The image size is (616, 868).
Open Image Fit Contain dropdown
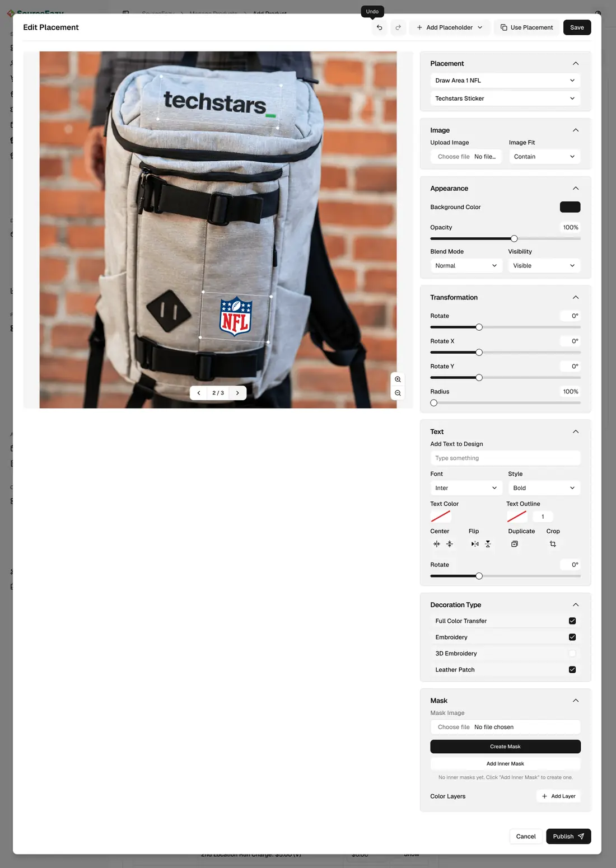coord(544,157)
